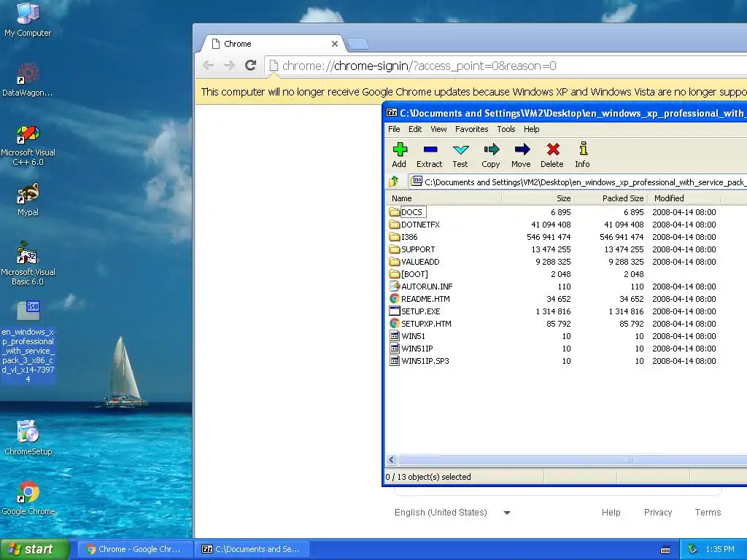Select Microsoft Visual Basic 6.0 shortcut
The width and height of the screenshot is (747, 560).
pos(28,262)
